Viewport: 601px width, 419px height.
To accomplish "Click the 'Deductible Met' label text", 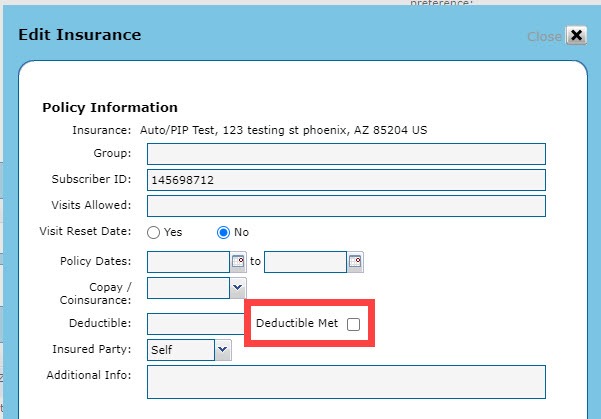I will [x=297, y=324].
